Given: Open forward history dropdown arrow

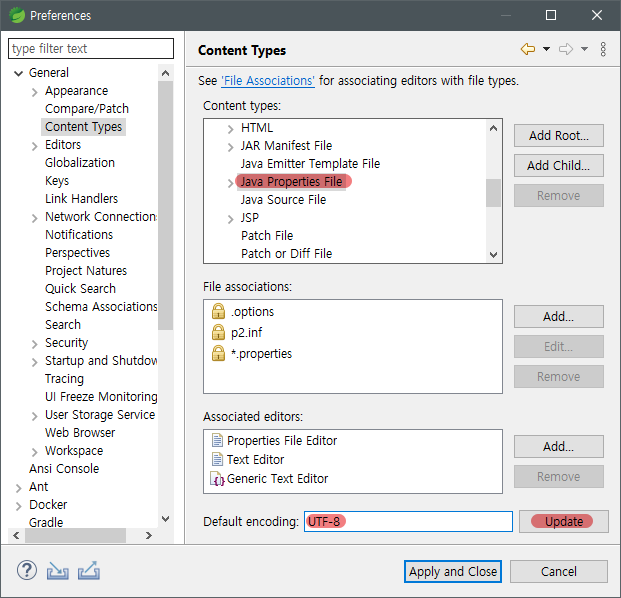Looking at the screenshot, I should pos(584,49).
